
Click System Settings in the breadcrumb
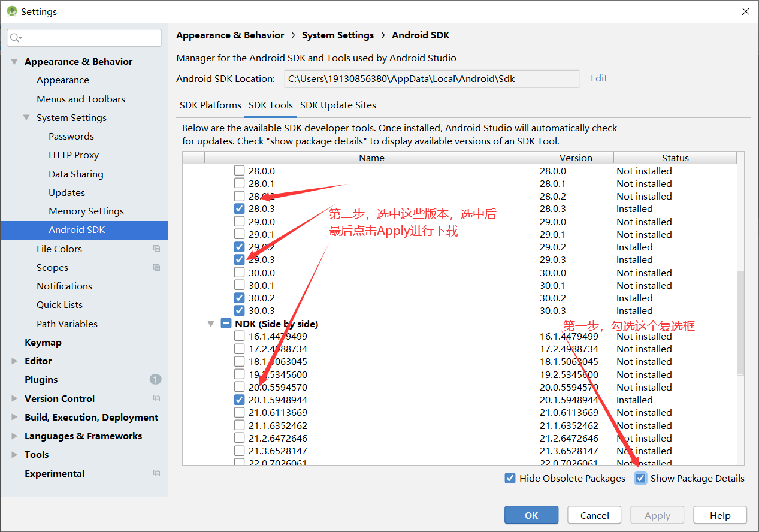338,35
